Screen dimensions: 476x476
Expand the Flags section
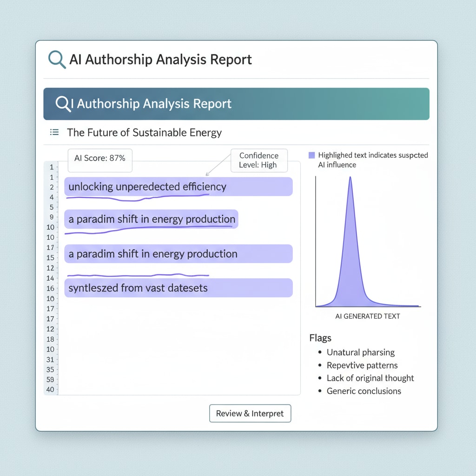point(320,338)
